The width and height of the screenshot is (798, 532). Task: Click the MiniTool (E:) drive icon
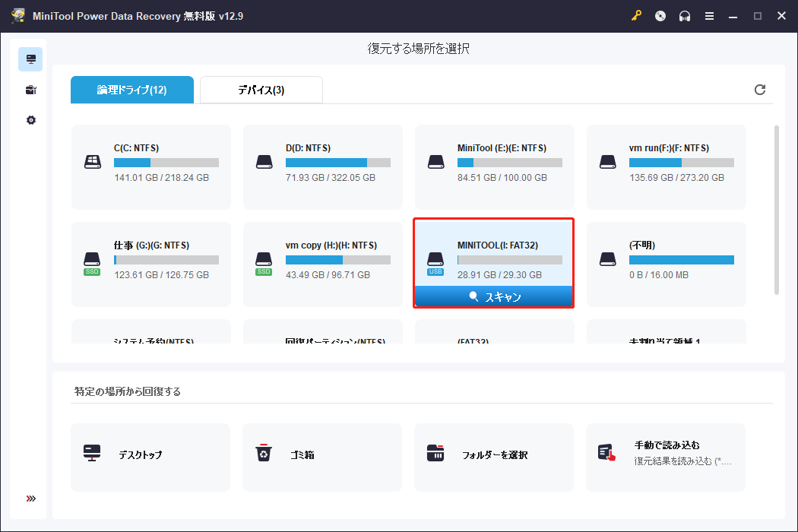click(x=435, y=162)
